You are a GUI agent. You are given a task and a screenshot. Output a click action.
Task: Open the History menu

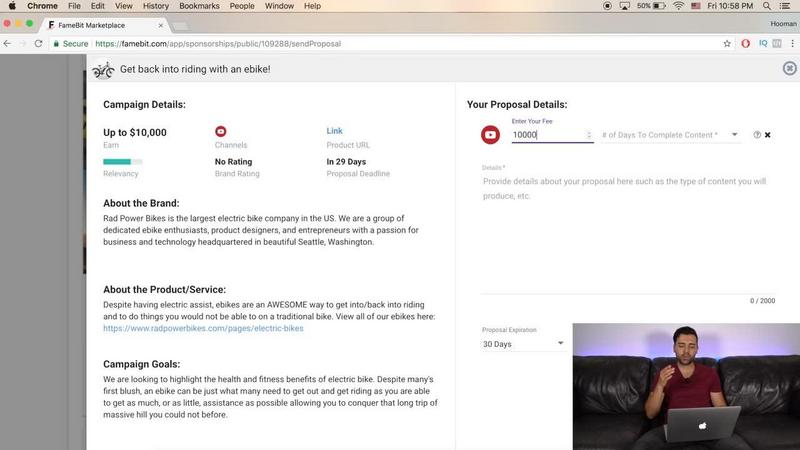156,6
